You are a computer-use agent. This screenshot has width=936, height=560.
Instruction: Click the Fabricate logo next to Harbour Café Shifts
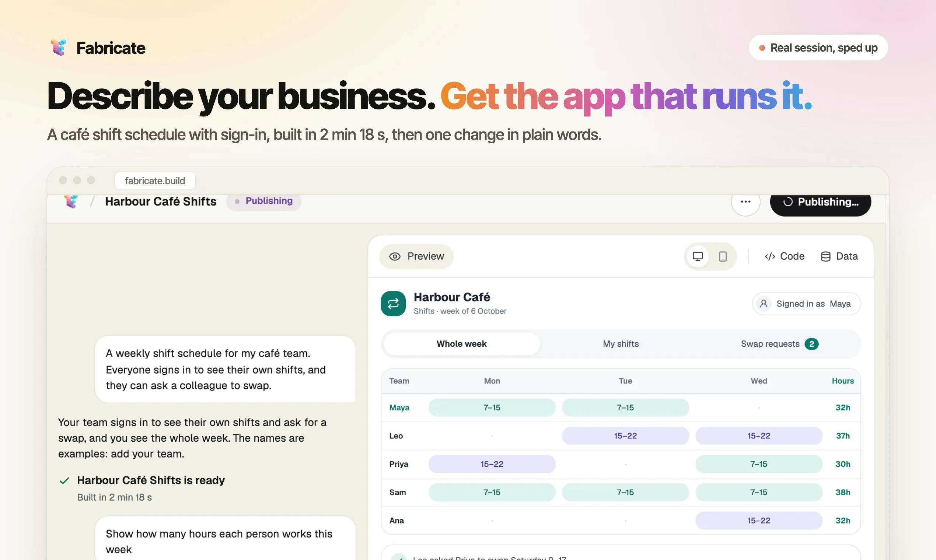[x=71, y=201]
